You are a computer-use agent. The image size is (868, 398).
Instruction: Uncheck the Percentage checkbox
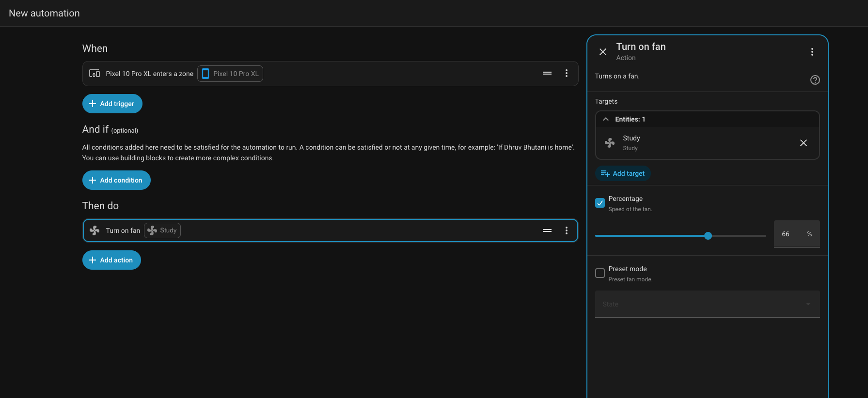pos(600,203)
